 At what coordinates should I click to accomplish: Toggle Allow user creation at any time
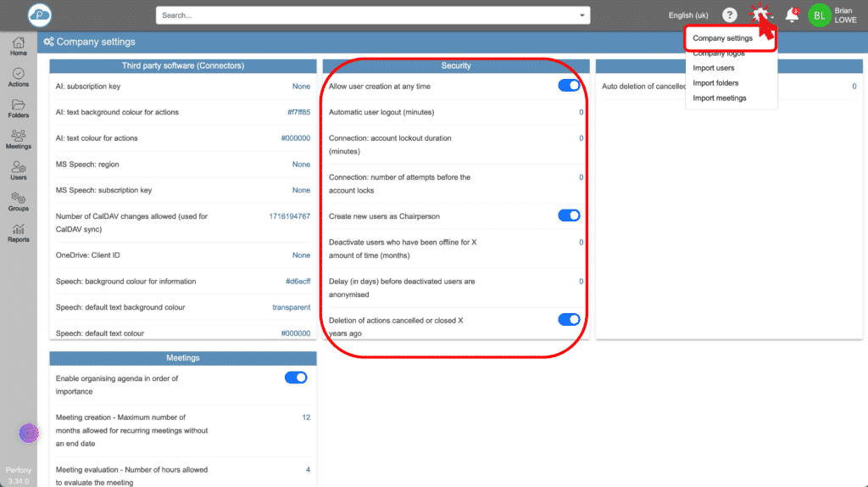569,86
